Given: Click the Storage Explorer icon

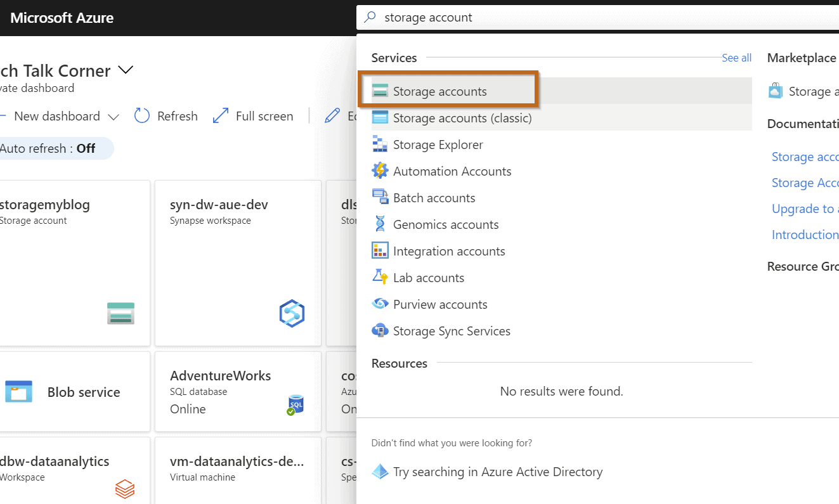Looking at the screenshot, I should pyautogui.click(x=380, y=144).
